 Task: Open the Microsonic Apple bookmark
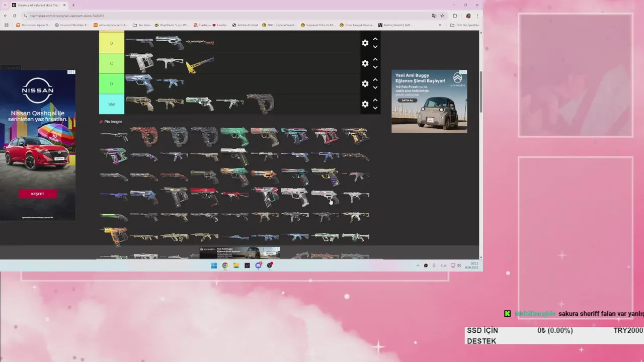click(33, 25)
